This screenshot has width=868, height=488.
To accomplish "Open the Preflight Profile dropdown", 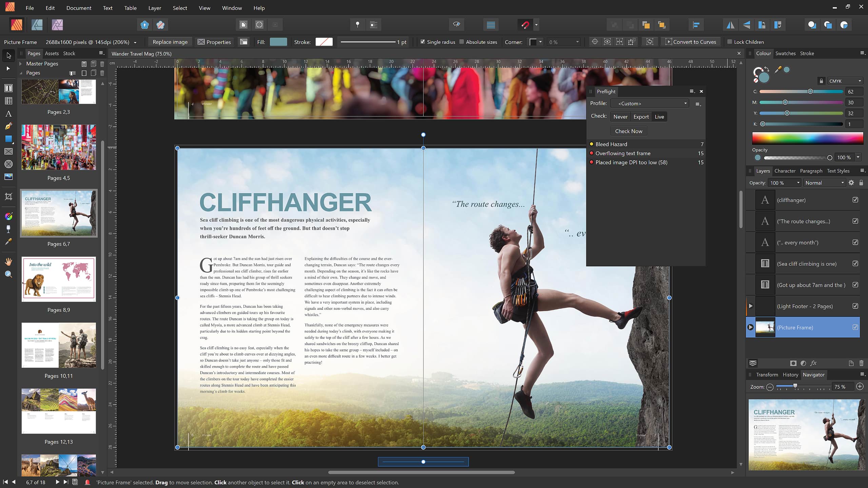I will pyautogui.click(x=649, y=103).
